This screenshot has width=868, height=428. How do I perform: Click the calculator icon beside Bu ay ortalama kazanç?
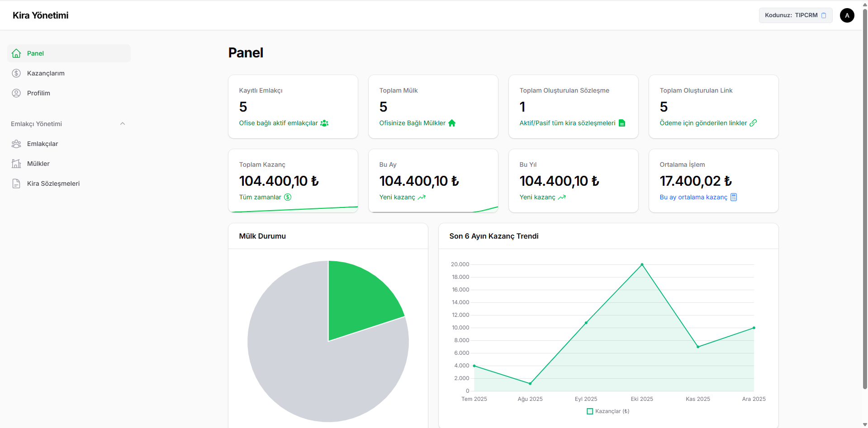click(x=734, y=197)
